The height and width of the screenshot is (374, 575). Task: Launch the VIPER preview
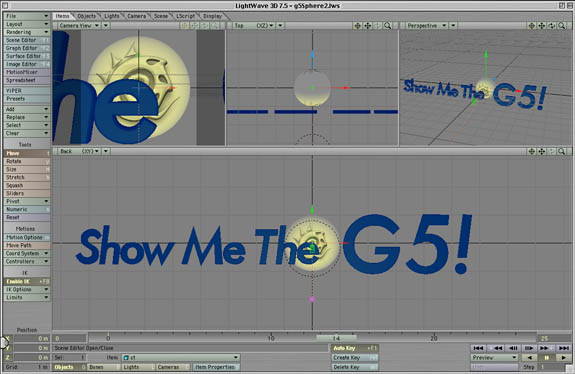[26, 91]
